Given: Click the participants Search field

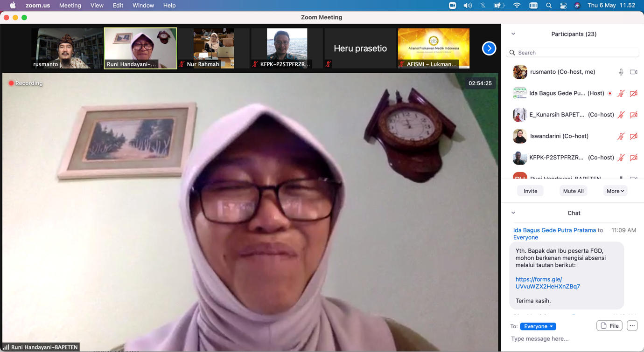Looking at the screenshot, I should click(x=573, y=53).
